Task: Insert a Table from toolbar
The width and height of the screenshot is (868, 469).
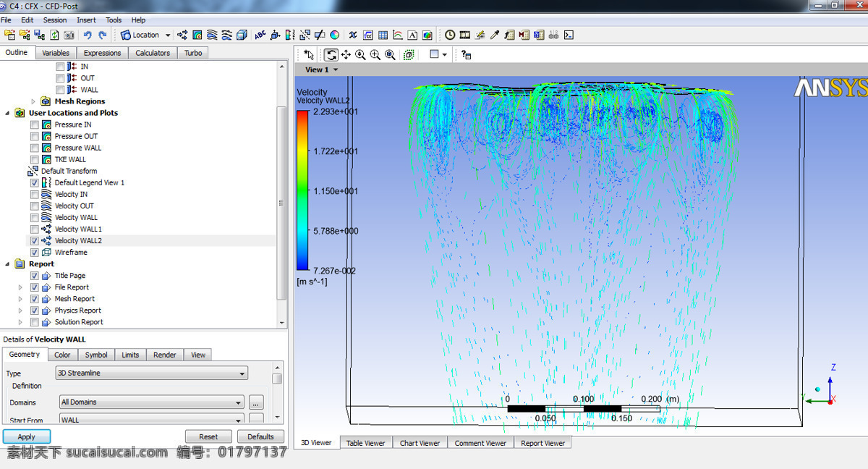Action: 383,35
